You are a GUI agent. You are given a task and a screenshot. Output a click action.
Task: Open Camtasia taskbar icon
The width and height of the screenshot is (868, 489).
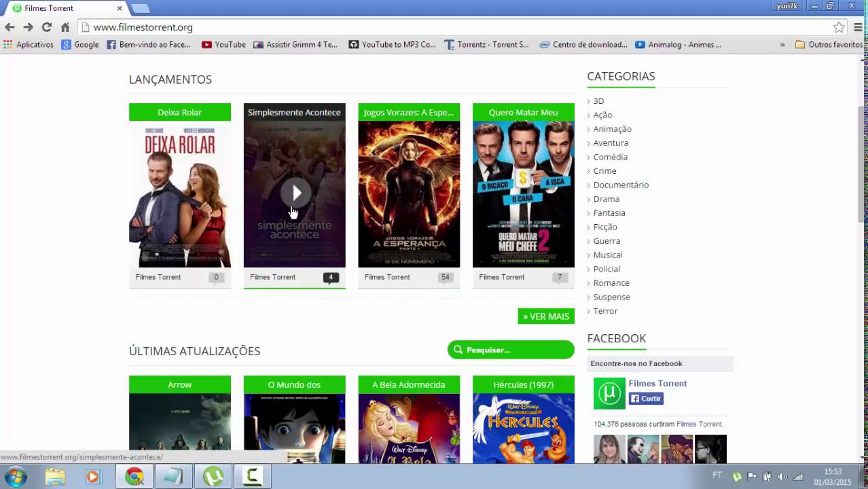tap(253, 477)
